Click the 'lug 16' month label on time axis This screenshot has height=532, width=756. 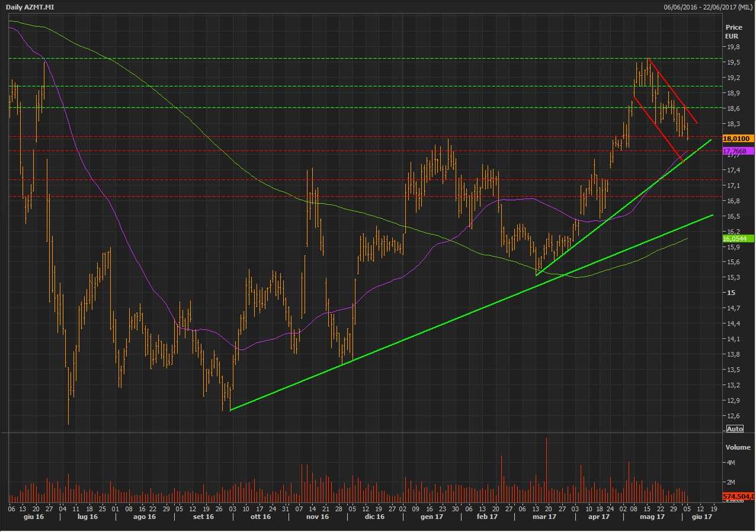coord(87,517)
